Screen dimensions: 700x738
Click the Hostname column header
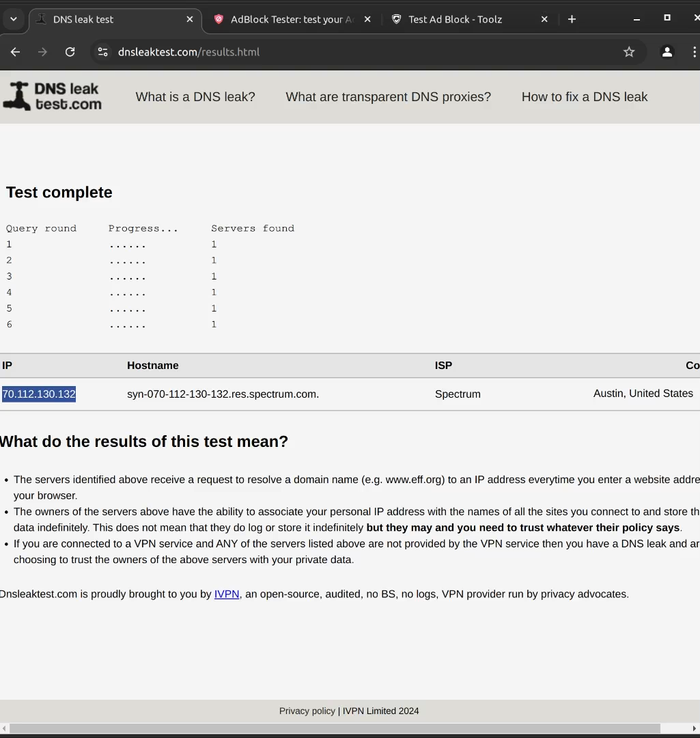pos(153,365)
